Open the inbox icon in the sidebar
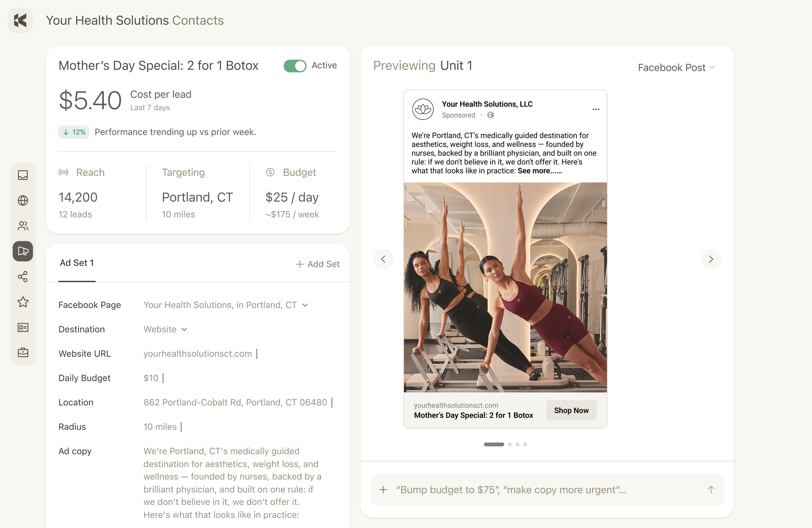Screen dimensions: 812x528 click(x=23, y=175)
